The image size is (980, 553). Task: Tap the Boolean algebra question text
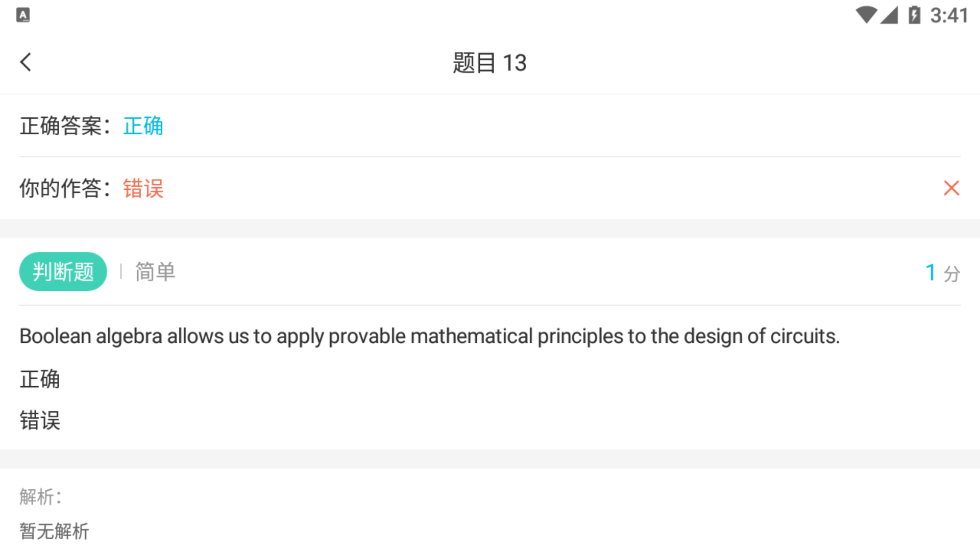[x=429, y=337]
